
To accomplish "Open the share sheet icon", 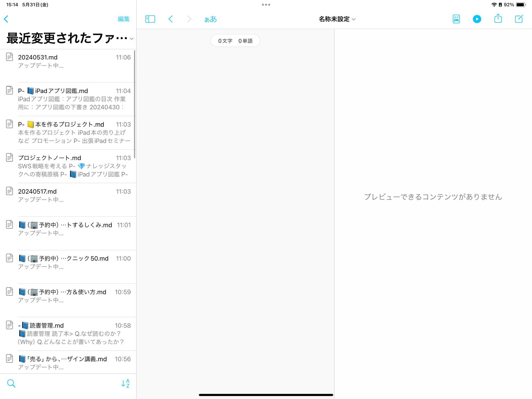I will point(498,19).
